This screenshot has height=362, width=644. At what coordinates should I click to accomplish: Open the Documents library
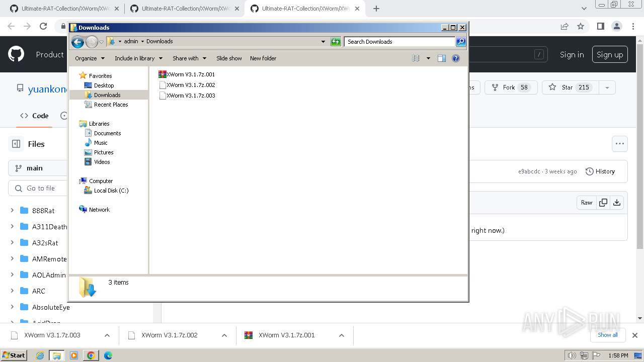[x=107, y=133]
